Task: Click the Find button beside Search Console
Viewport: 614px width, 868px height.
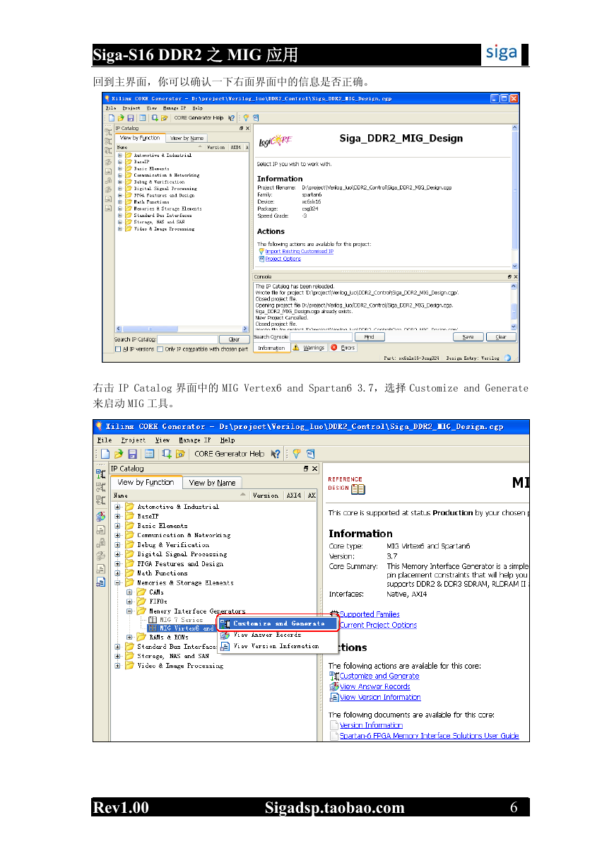Action: (369, 337)
